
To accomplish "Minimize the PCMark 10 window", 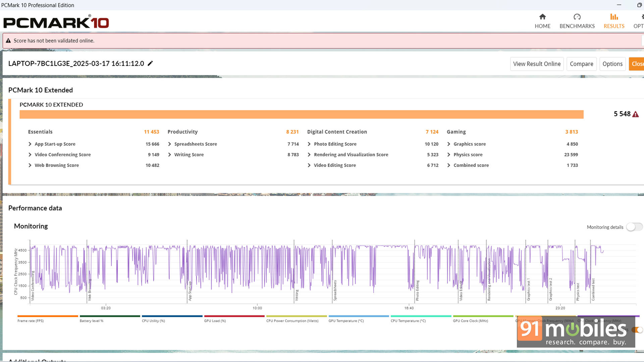I will 619,5.
